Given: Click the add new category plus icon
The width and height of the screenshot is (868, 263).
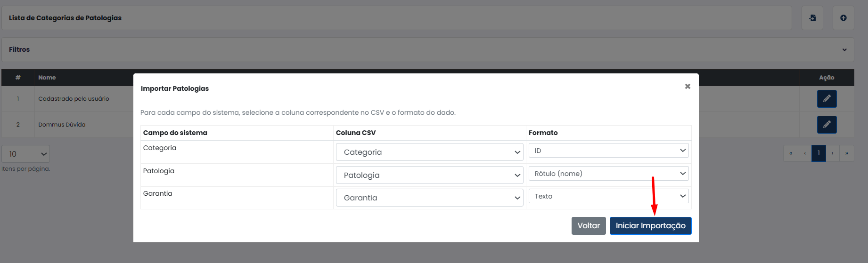Looking at the screenshot, I should (843, 18).
